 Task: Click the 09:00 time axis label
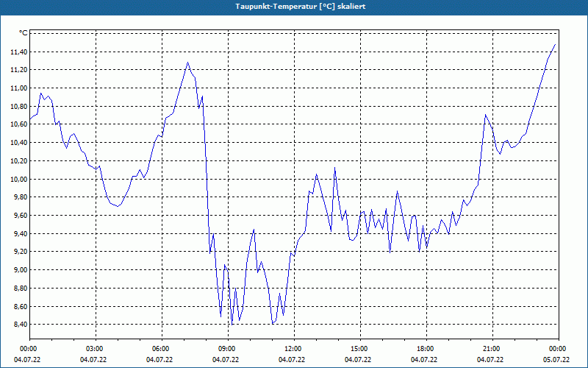coord(228,348)
